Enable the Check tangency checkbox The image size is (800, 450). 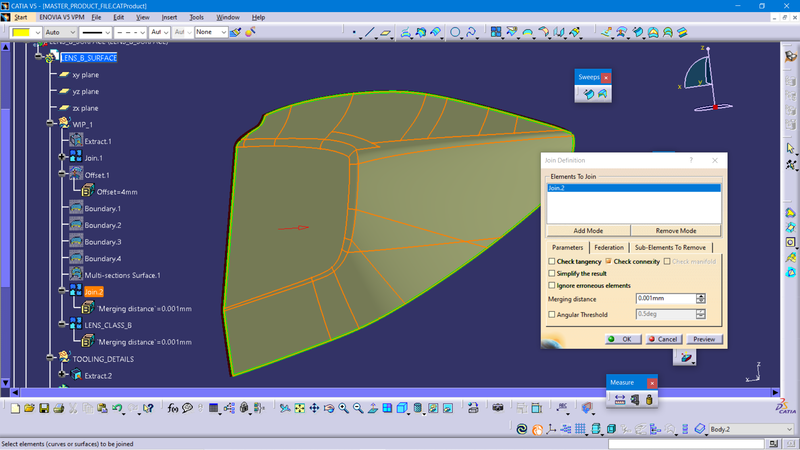pos(551,261)
